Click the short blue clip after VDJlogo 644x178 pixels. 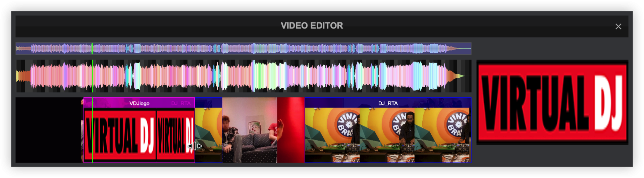(208, 130)
